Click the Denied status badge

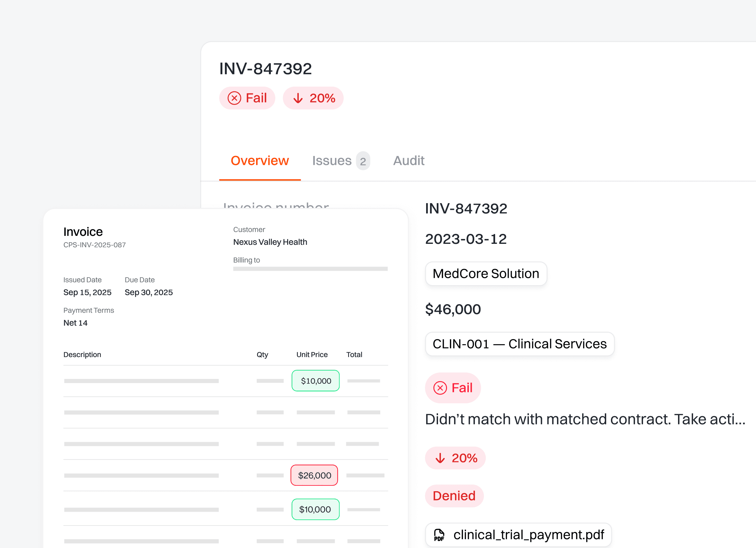point(454,496)
